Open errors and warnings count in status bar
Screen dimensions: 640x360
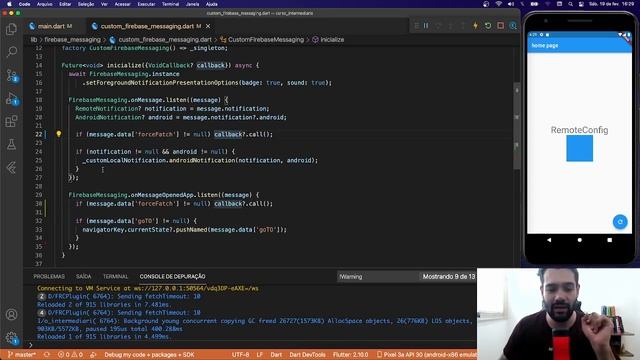pyautogui.click(x=70, y=355)
